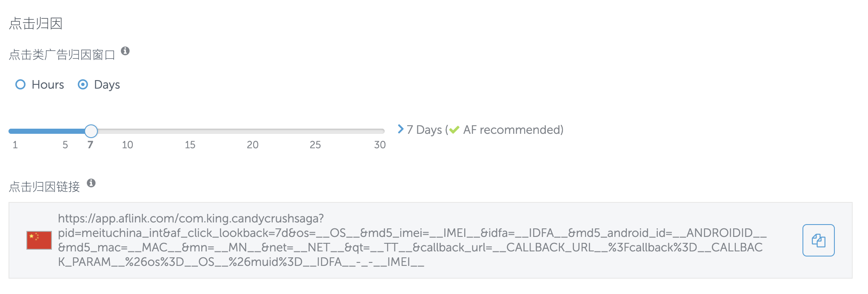The image size is (868, 294).
Task: Click info icon beside 点击归因链接
Action: point(91,183)
